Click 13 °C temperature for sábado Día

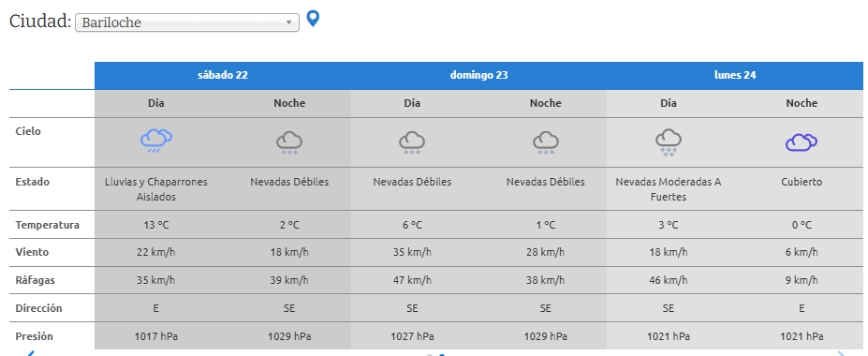pos(156,226)
